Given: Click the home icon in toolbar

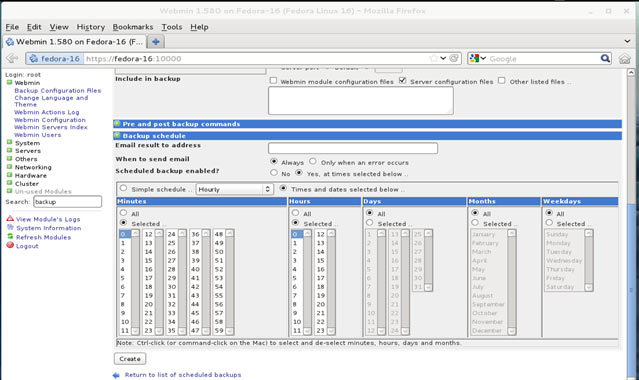Looking at the screenshot, I should [624, 59].
